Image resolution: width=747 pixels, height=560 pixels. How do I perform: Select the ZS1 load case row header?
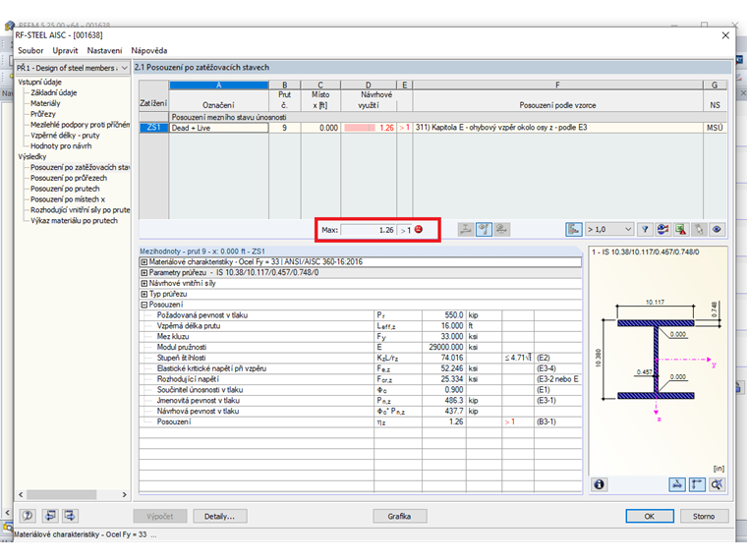(153, 128)
